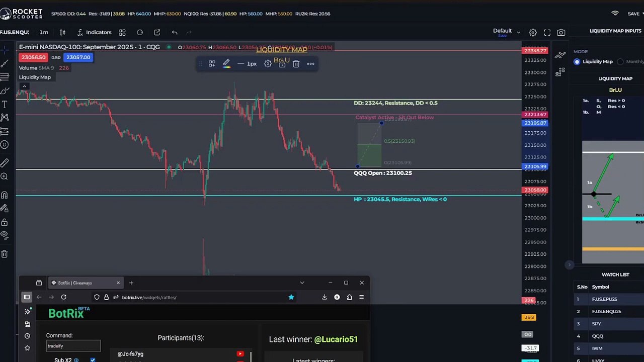Click the Wi-Fi connection status icon
This screenshot has height=362, width=644.
click(x=615, y=14)
